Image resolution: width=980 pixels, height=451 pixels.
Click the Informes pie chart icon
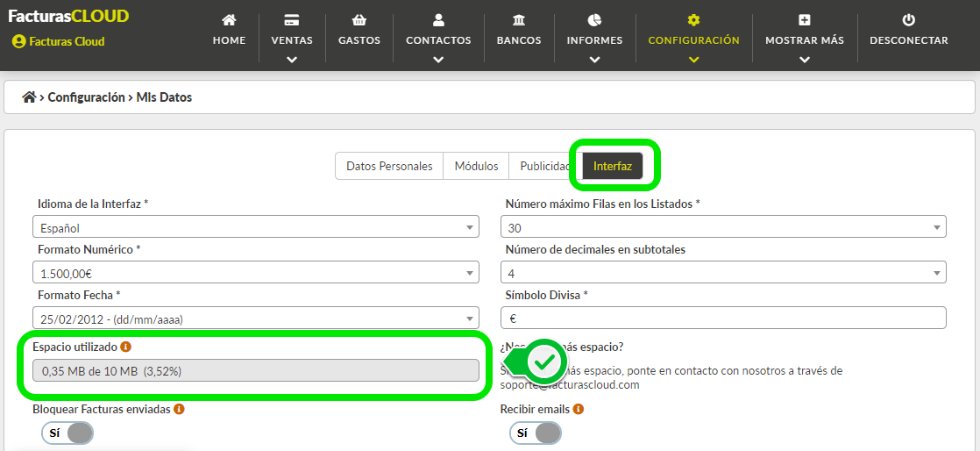click(x=594, y=21)
